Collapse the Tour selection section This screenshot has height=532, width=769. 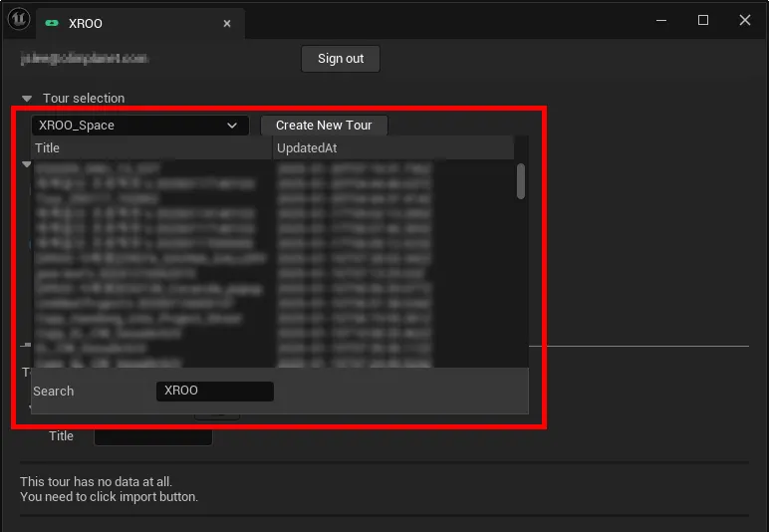(27, 99)
